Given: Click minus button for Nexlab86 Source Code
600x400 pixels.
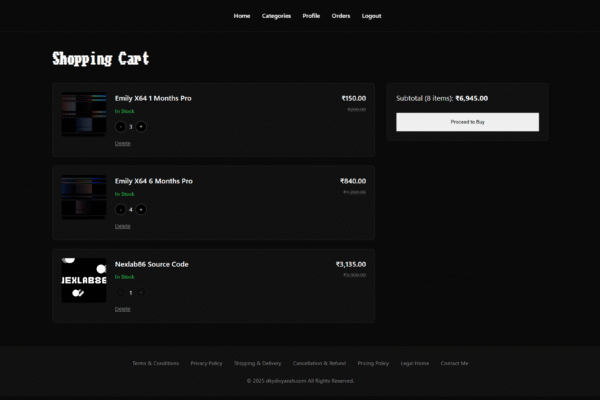Looking at the screenshot, I should click(x=120, y=292).
